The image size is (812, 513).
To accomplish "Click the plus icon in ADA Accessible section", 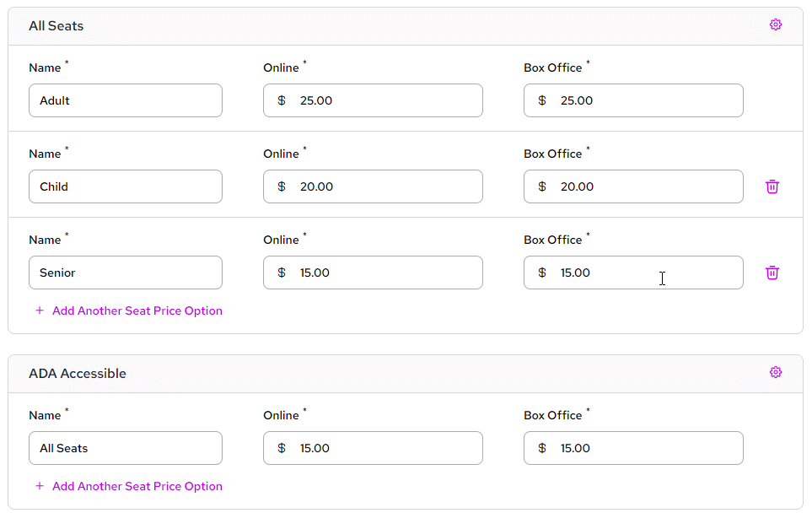I will 39,486.
